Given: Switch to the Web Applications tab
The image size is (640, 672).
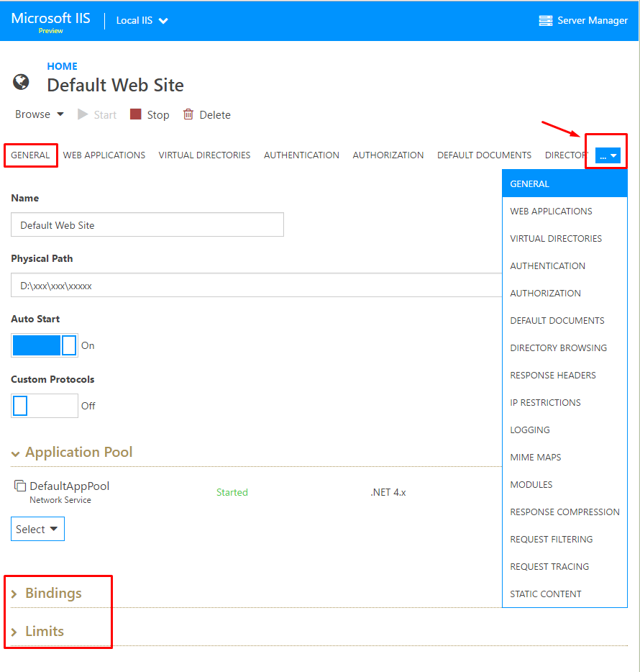Looking at the screenshot, I should (x=104, y=155).
